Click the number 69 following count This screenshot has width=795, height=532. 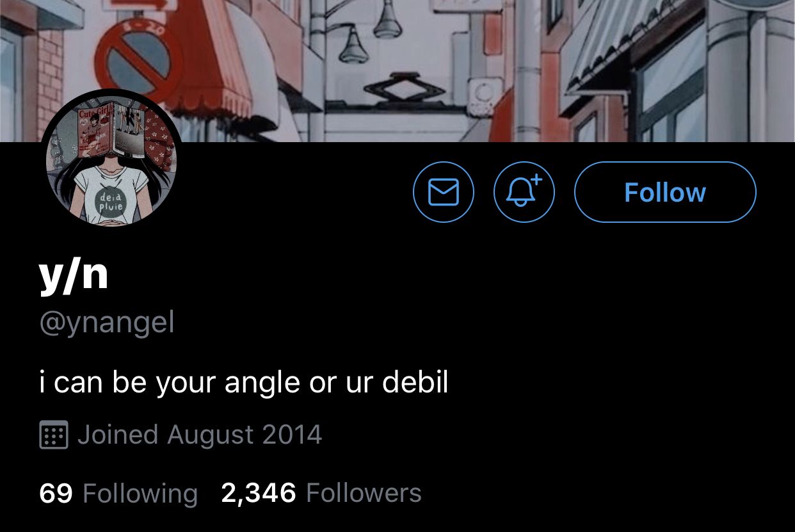(56, 494)
